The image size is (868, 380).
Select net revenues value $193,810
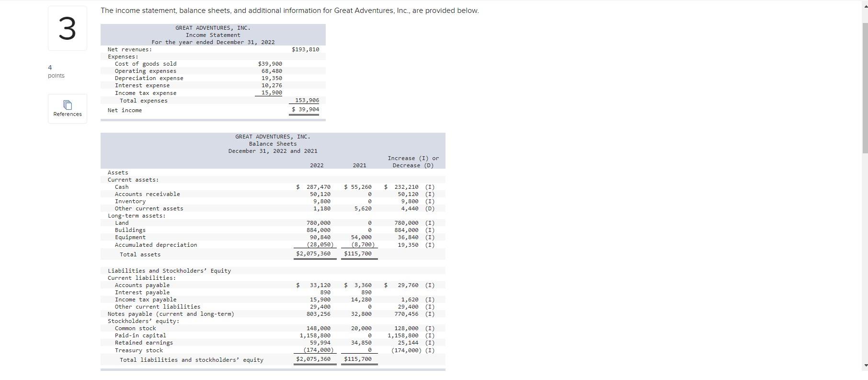(x=305, y=49)
